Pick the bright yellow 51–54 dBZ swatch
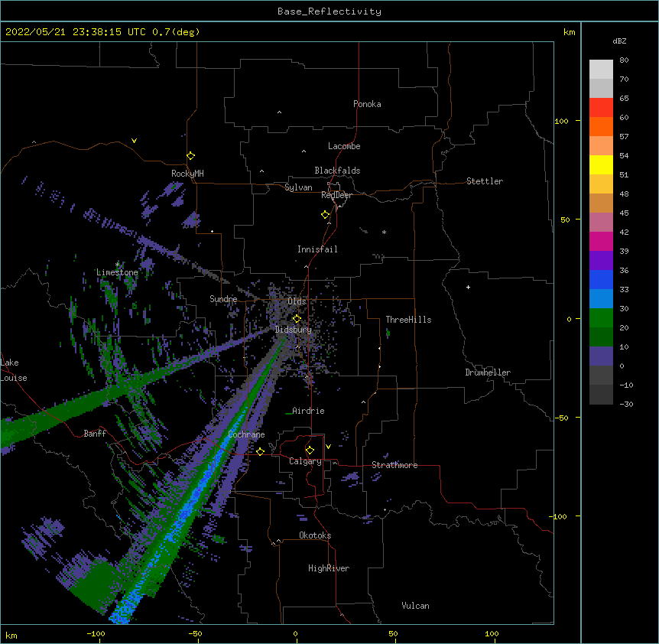 [601, 164]
